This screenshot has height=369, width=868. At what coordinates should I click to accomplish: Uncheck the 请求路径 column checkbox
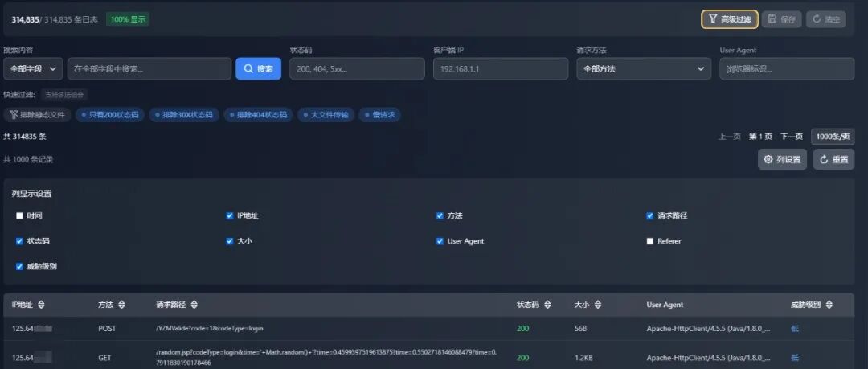[650, 216]
